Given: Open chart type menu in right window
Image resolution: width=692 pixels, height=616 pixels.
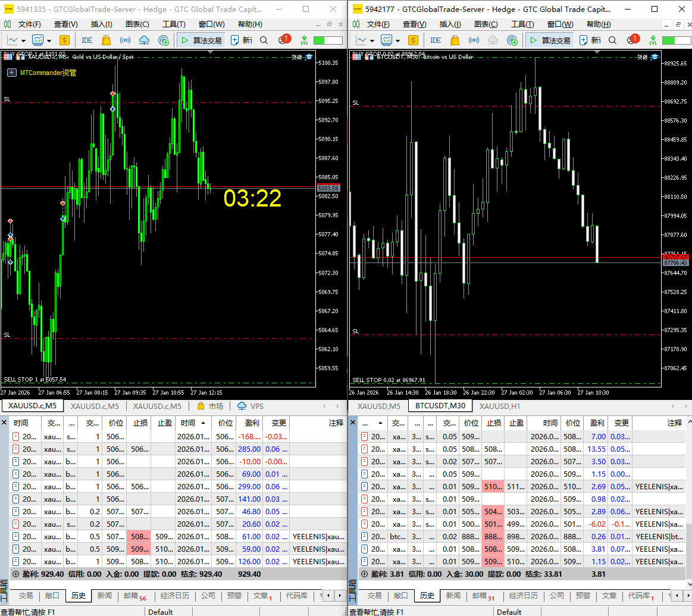Looking at the screenshot, I should point(361,40).
